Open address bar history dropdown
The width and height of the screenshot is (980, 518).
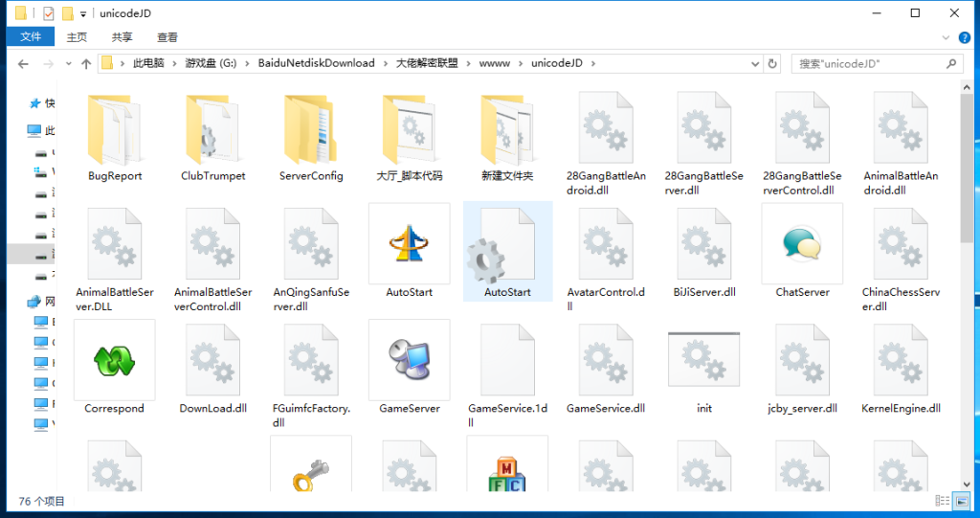755,64
